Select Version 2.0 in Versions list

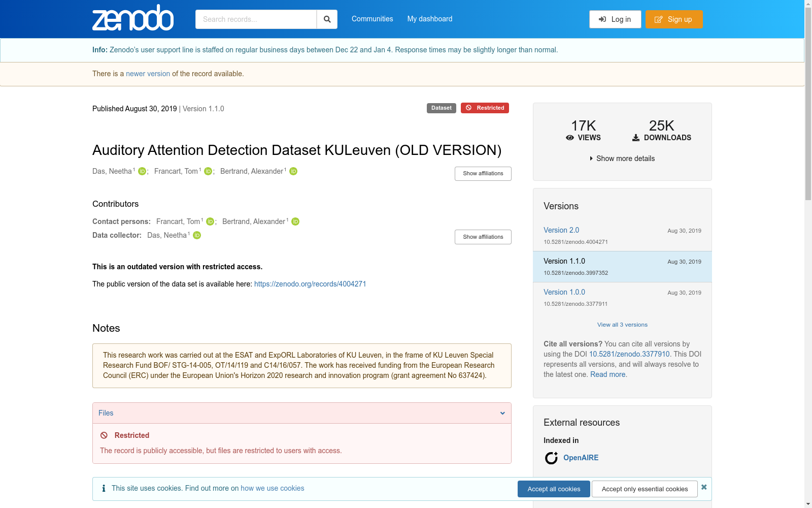tap(561, 230)
